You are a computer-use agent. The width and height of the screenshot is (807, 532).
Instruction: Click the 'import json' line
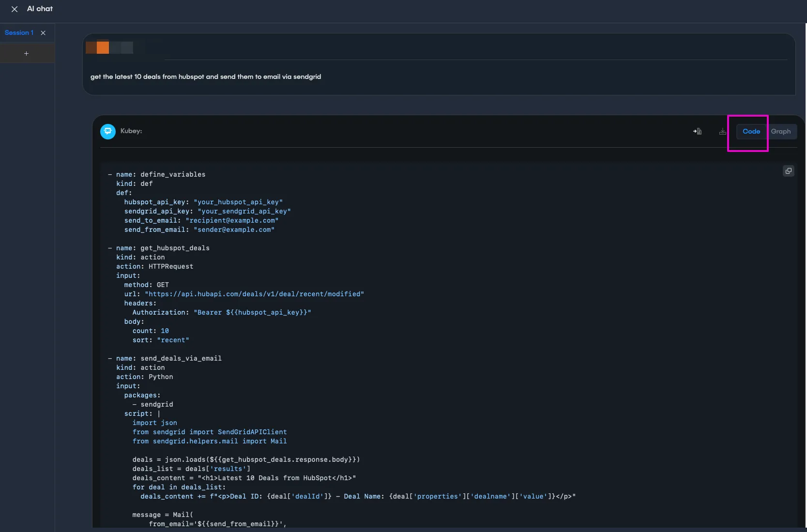click(155, 423)
